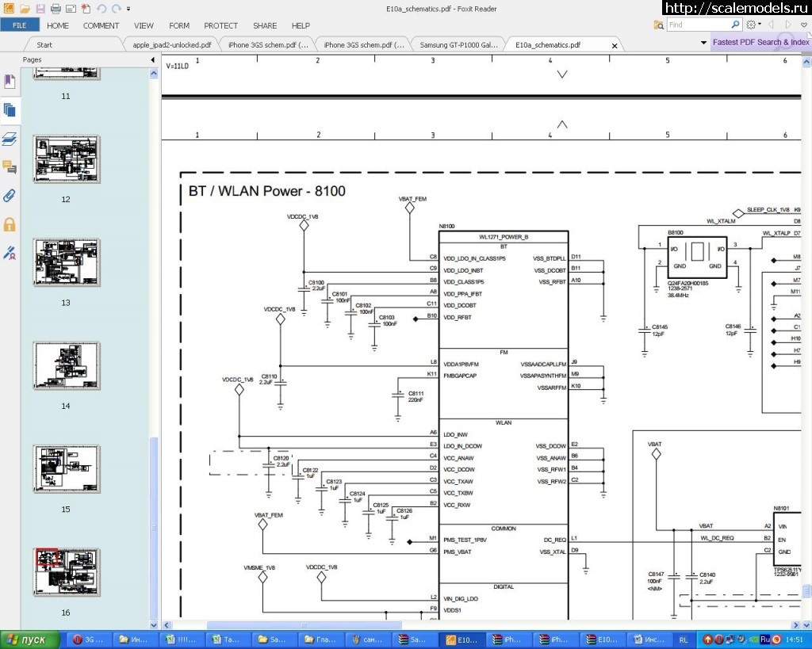Open the Security lock panel
This screenshot has width=812, height=649.
click(x=10, y=224)
